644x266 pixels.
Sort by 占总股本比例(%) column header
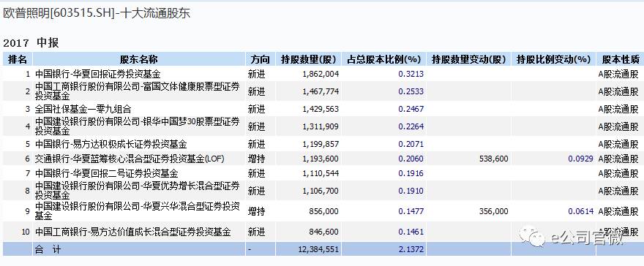pyautogui.click(x=384, y=59)
